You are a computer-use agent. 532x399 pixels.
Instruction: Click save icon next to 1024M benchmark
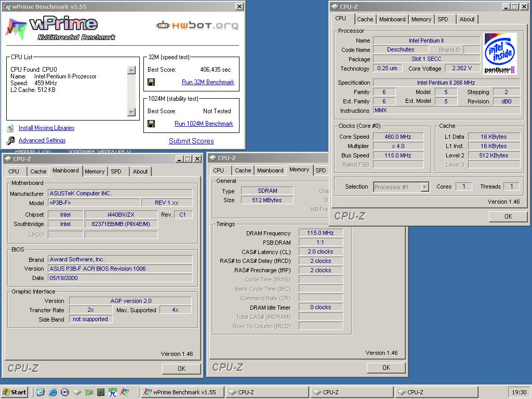(151, 124)
